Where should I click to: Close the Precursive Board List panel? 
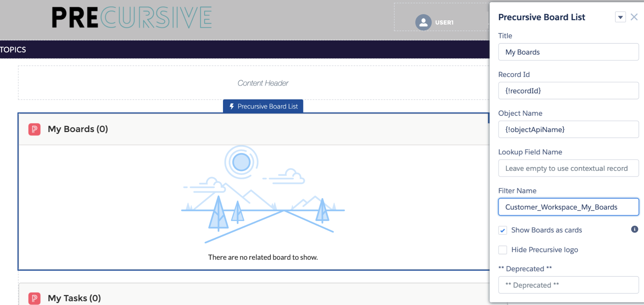[634, 17]
